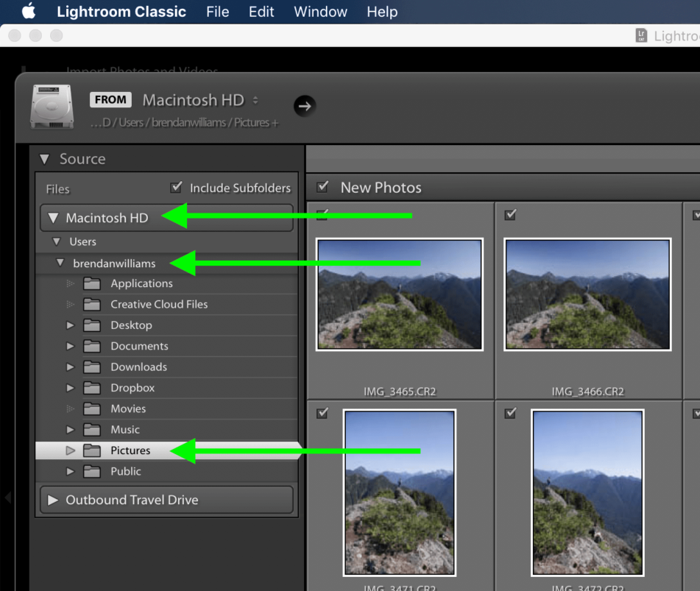
Task: Click the Music folder icon
Action: pos(91,429)
